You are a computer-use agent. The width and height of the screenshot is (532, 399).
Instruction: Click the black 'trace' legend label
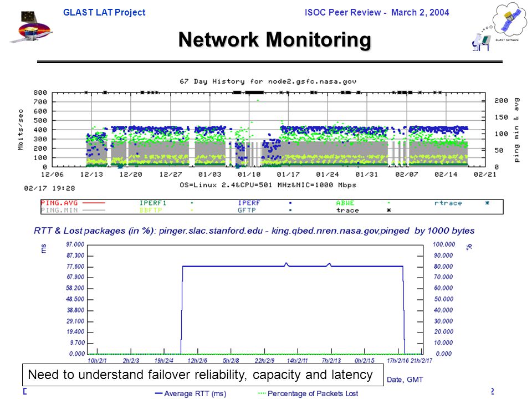click(347, 211)
